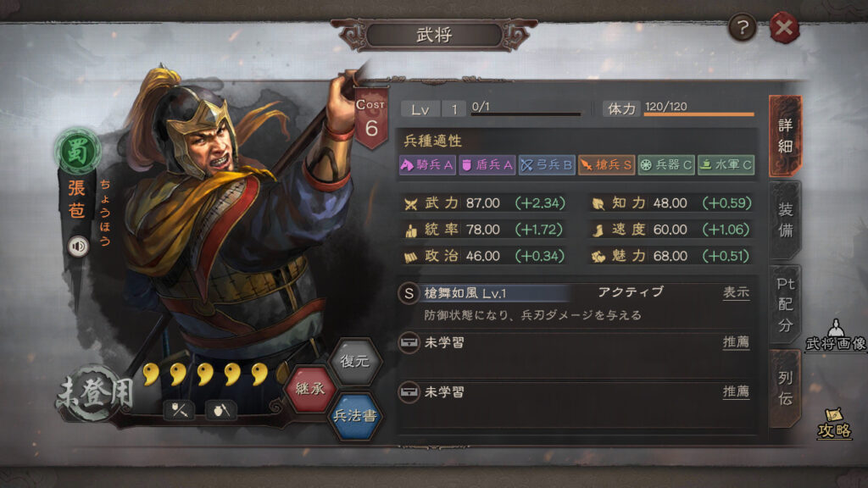This screenshot has height=488, width=868.
Task: Open the help question mark icon
Action: [742, 28]
